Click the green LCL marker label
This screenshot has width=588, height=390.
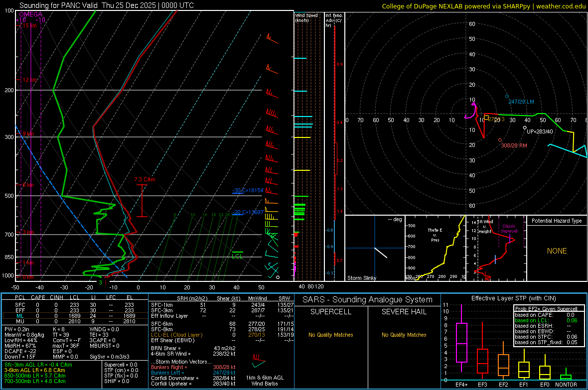[x=237, y=257]
